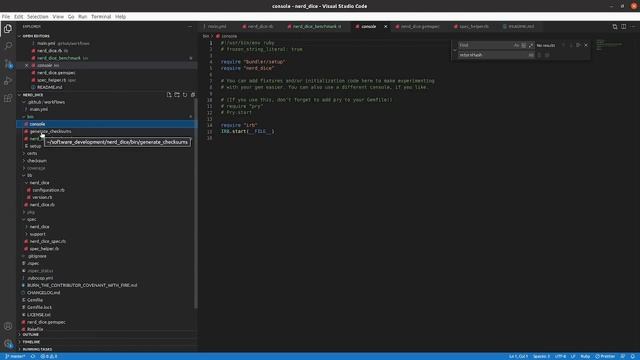Screen dimensions: 640x360
Task: Switch to the nerd_dice_benchmark editor tab
Action: tap(314, 27)
